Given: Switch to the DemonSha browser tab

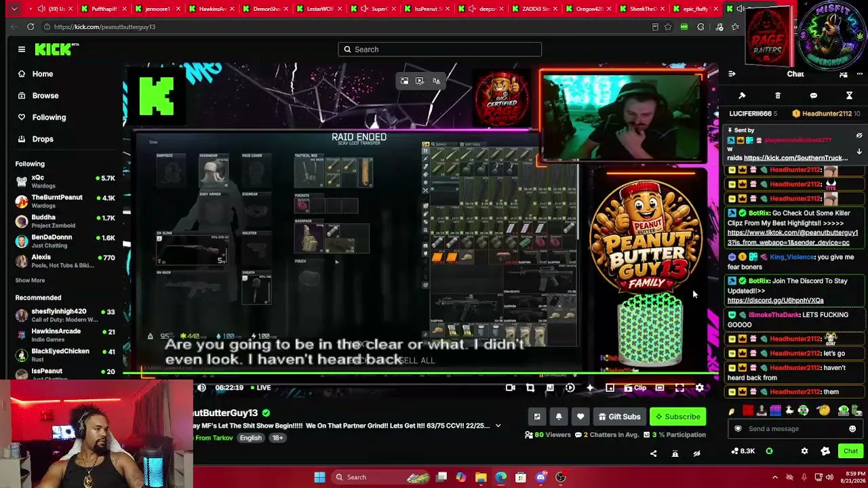Looking at the screenshot, I should point(265,9).
